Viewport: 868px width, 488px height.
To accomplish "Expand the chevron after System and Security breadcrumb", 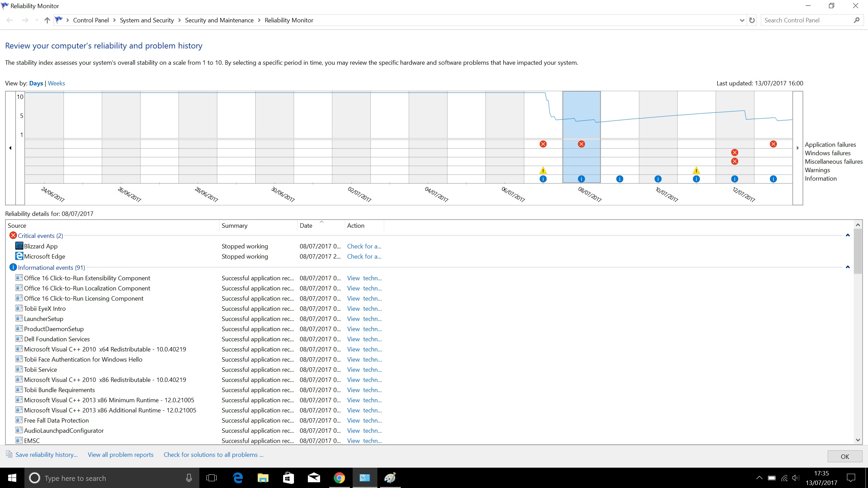I will click(179, 20).
